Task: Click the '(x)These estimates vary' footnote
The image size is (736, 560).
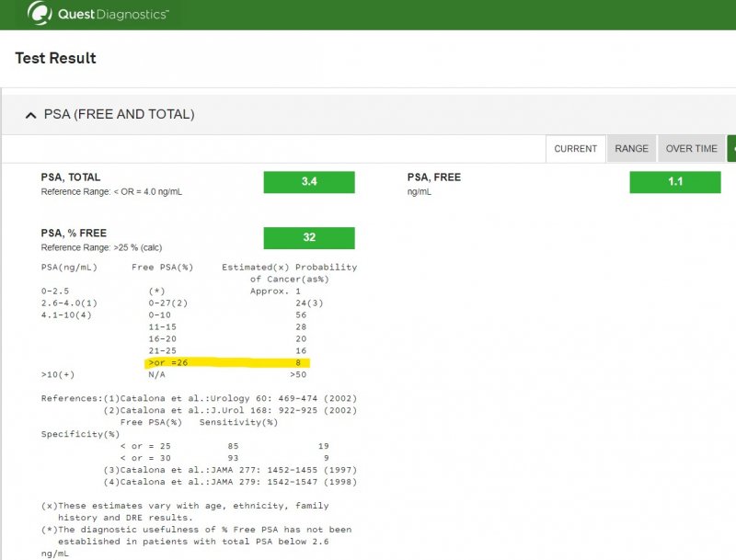Action: click(185, 511)
